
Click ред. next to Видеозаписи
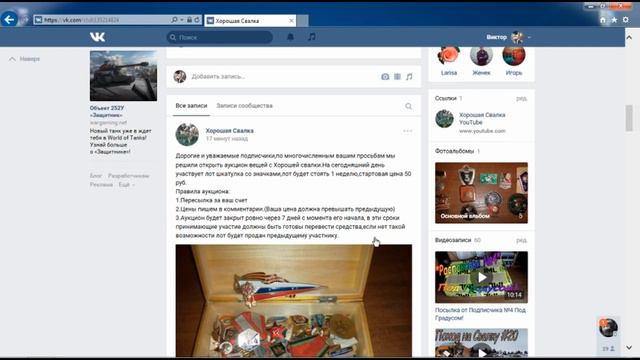click(521, 240)
